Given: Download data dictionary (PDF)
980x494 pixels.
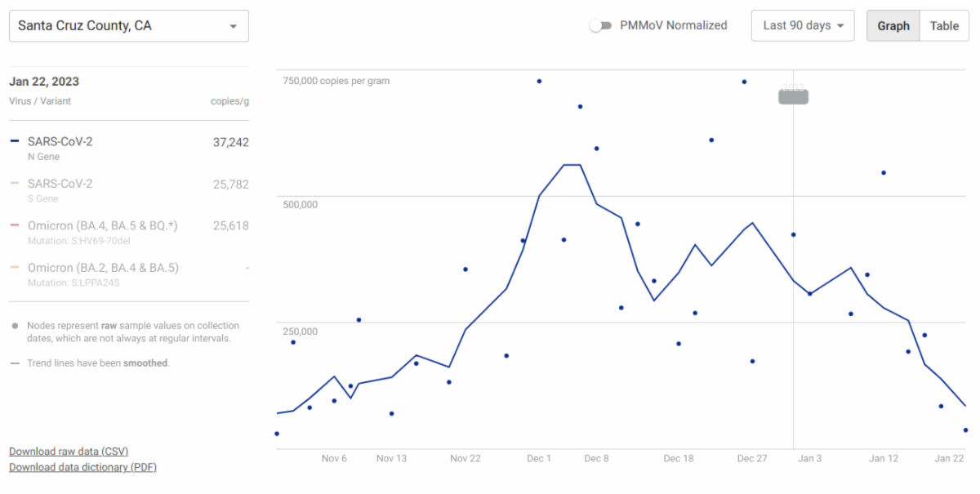Looking at the screenshot, I should tap(82, 467).
